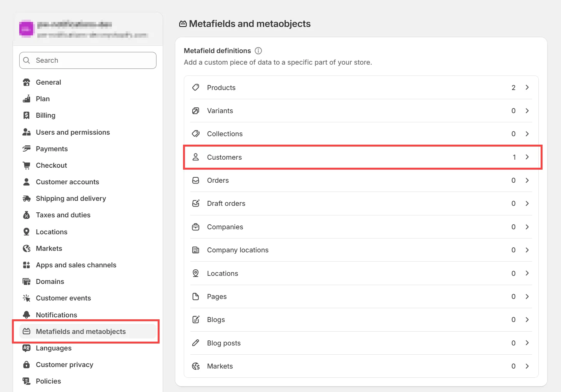Click the store avatar at top left

click(27, 29)
